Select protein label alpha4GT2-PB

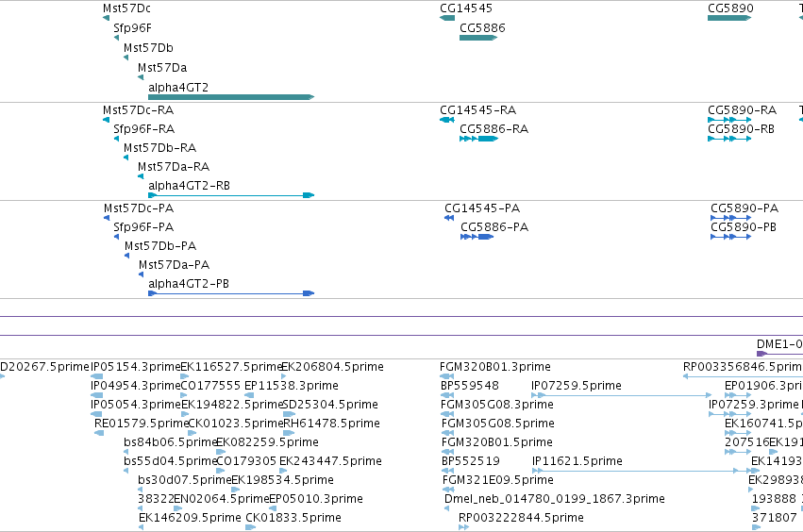click(189, 284)
